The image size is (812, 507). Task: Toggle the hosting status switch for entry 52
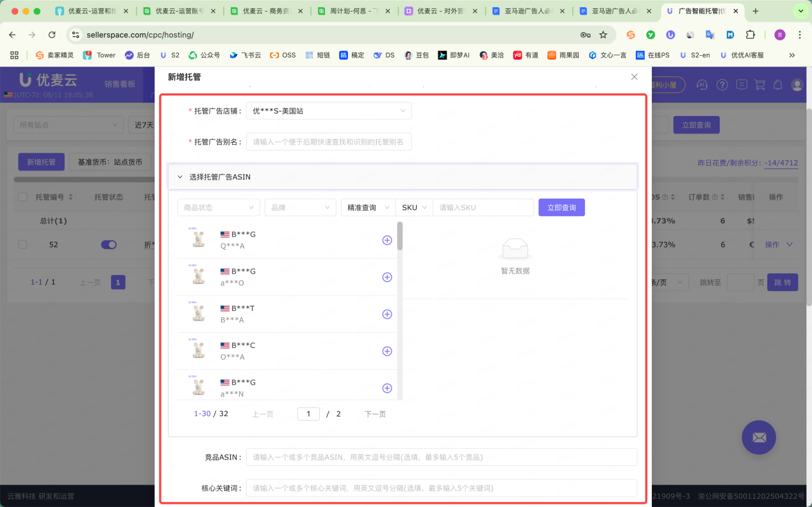(x=108, y=244)
